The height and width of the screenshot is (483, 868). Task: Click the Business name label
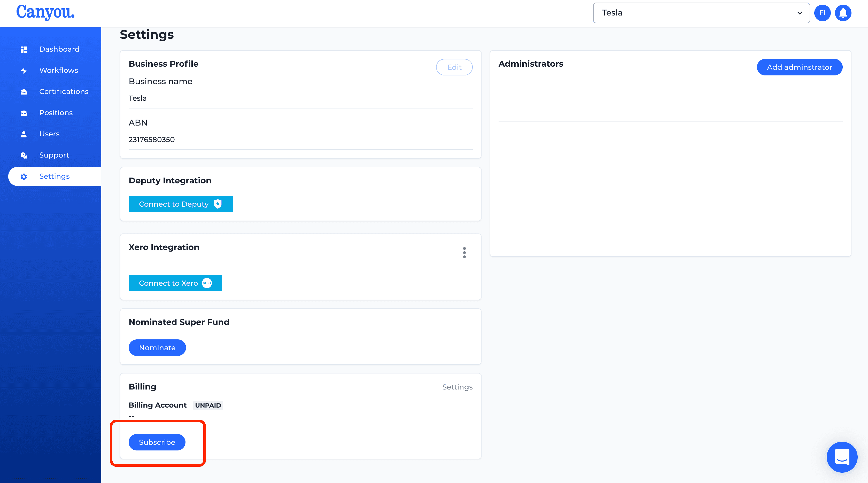[160, 82]
